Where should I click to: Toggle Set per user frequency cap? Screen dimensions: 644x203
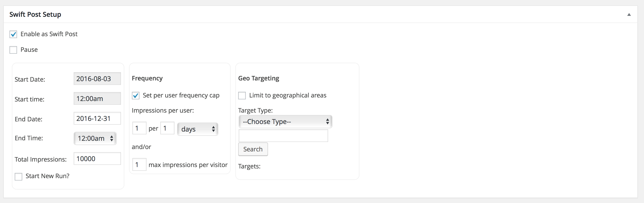pos(135,96)
